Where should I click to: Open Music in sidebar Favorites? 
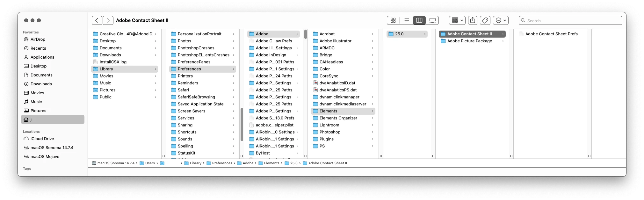(x=53, y=102)
